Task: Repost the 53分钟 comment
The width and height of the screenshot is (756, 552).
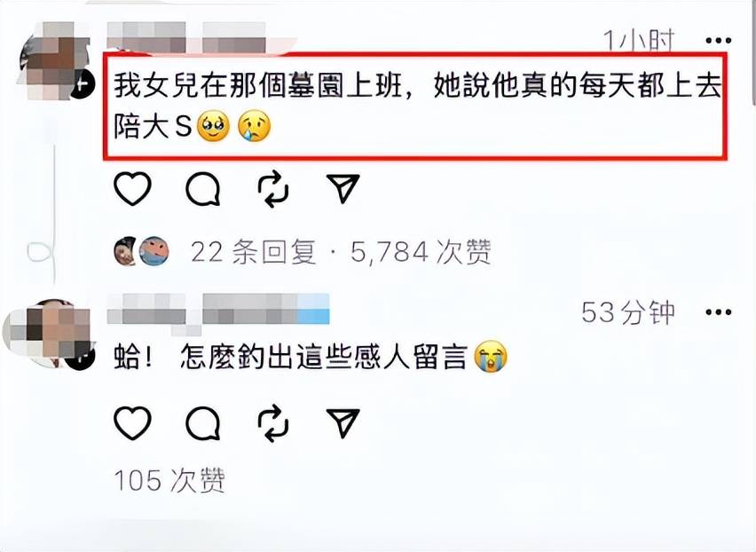Action: 273,422
